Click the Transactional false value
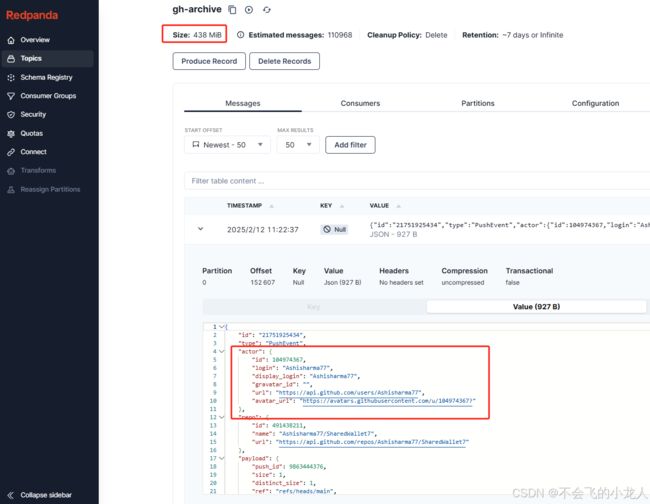 pyautogui.click(x=512, y=282)
